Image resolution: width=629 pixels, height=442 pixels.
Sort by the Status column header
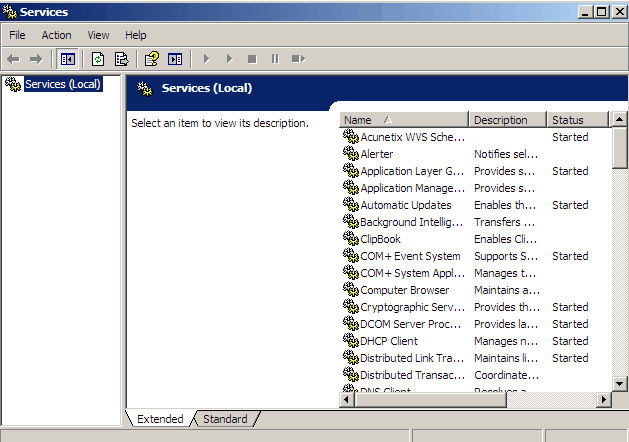coord(578,120)
